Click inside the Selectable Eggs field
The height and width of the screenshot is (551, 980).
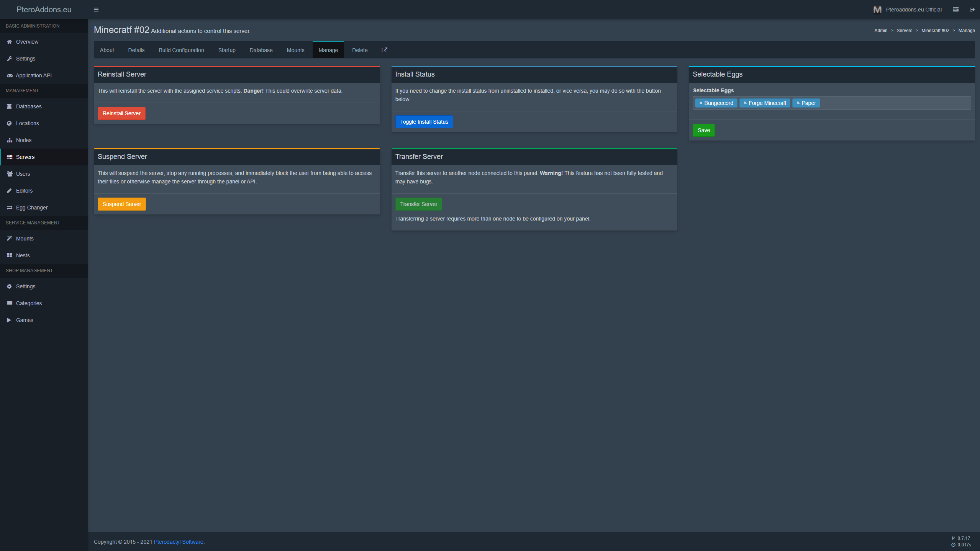[893, 103]
